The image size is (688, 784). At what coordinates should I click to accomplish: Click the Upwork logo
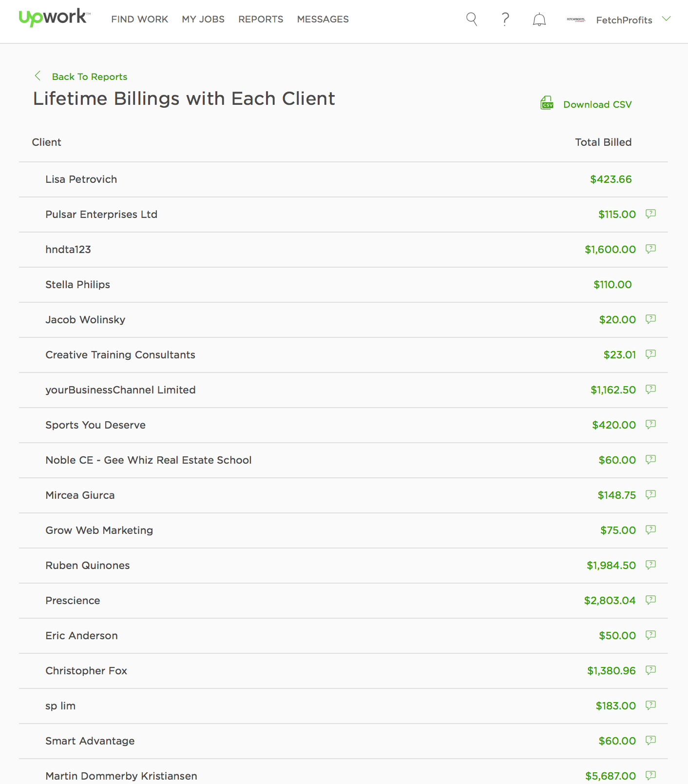pyautogui.click(x=55, y=18)
